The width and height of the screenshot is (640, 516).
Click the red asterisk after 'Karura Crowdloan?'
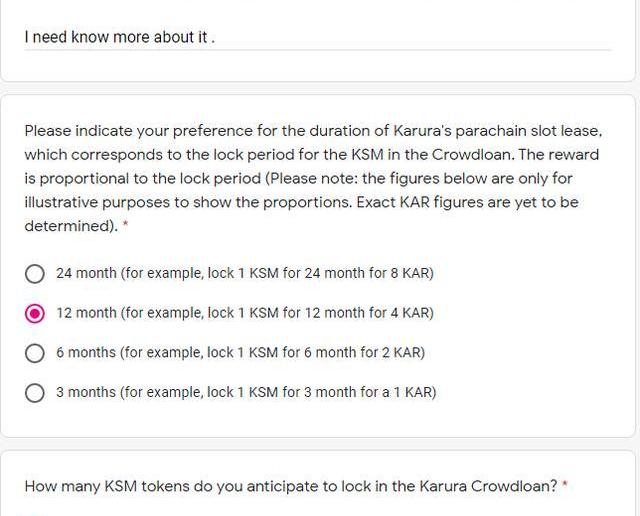point(565,486)
